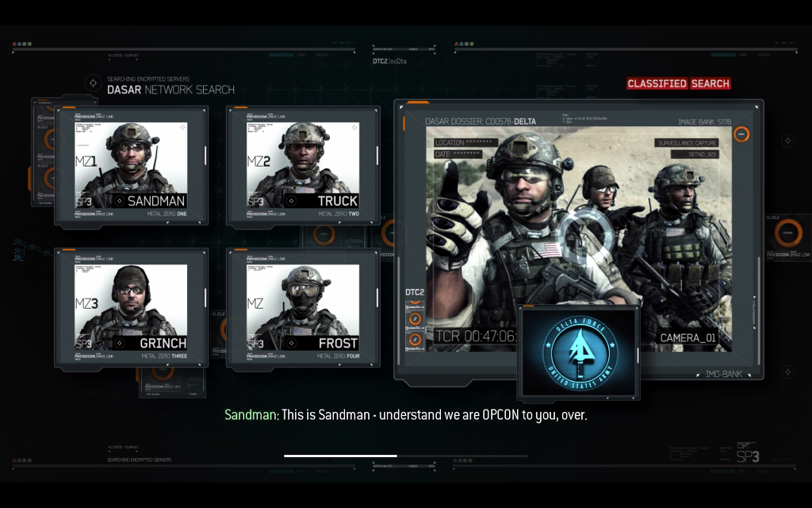Open Truck's Metal Zero Two portrait

point(303,165)
